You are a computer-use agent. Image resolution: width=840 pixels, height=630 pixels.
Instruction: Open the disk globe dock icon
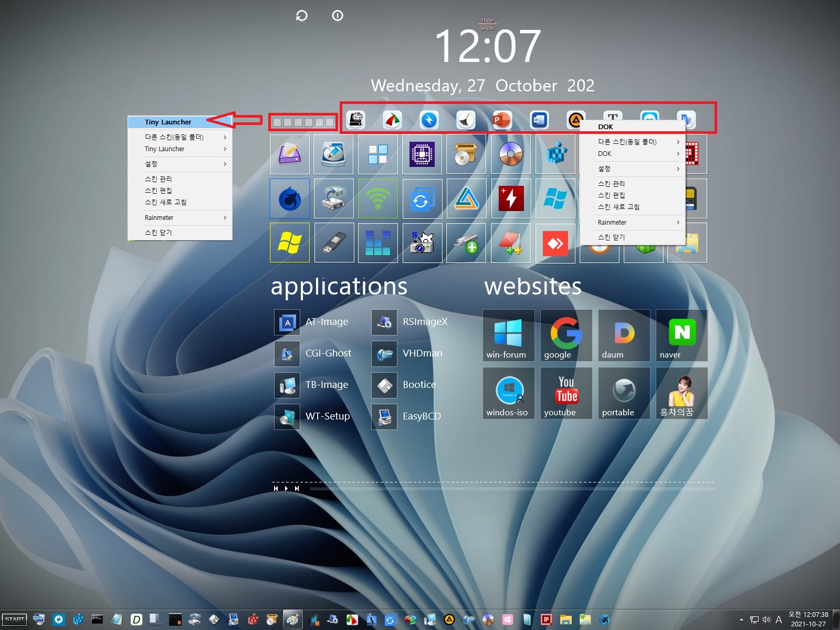(356, 120)
